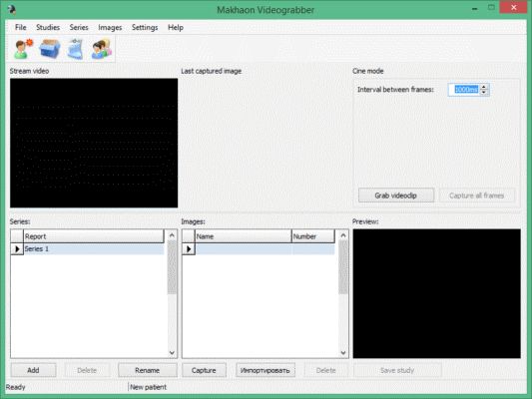Viewport: 532px width, 399px height.
Task: Increase the interval between frames
Action: coord(484,87)
